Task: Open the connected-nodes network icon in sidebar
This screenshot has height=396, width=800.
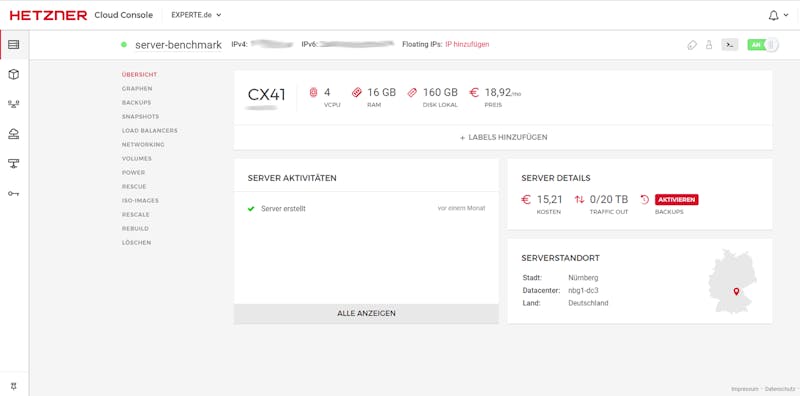Action: point(14,104)
